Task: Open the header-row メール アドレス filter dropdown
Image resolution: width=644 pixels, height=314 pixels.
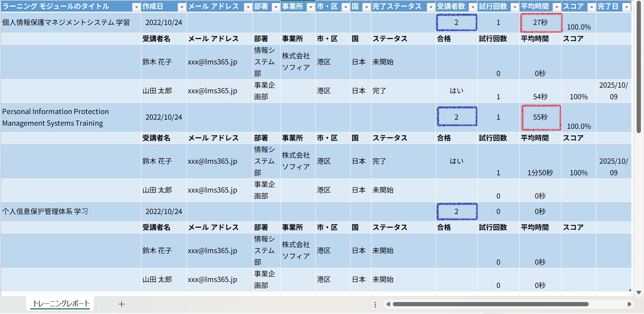Action: (248, 7)
